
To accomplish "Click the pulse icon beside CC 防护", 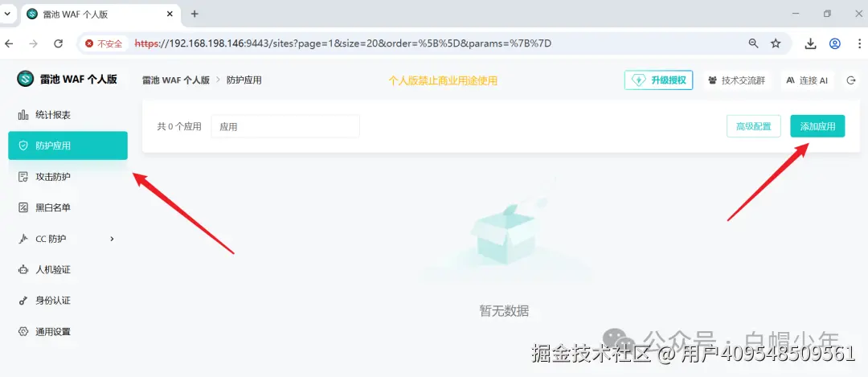I will coord(23,239).
